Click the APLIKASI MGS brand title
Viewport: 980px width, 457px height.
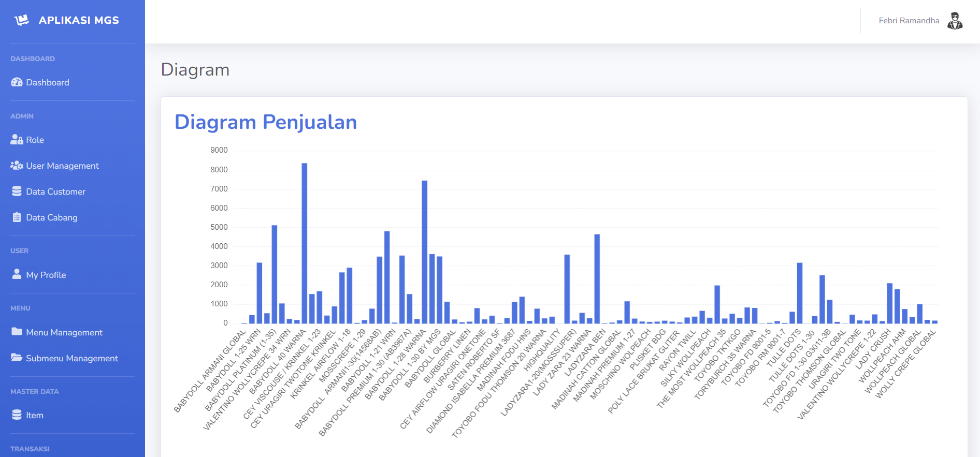click(x=79, y=20)
